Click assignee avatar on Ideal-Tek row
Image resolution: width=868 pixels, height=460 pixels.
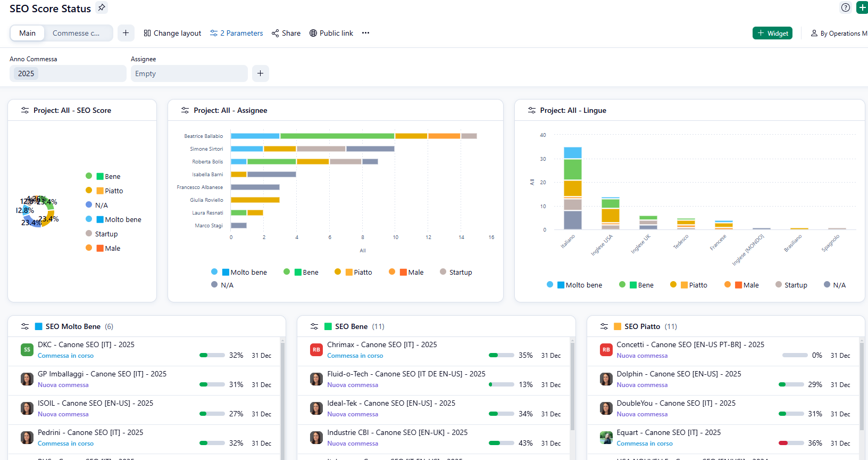(x=316, y=408)
